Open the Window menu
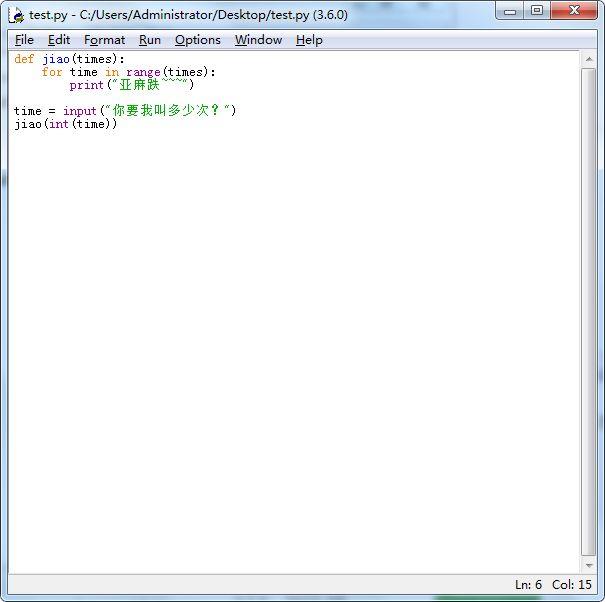The width and height of the screenshot is (605, 602). (x=259, y=40)
